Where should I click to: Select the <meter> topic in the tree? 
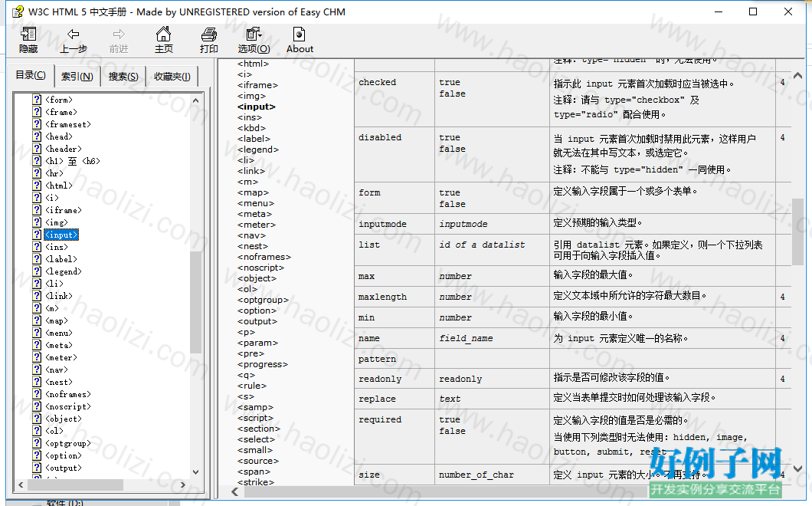tap(61, 358)
